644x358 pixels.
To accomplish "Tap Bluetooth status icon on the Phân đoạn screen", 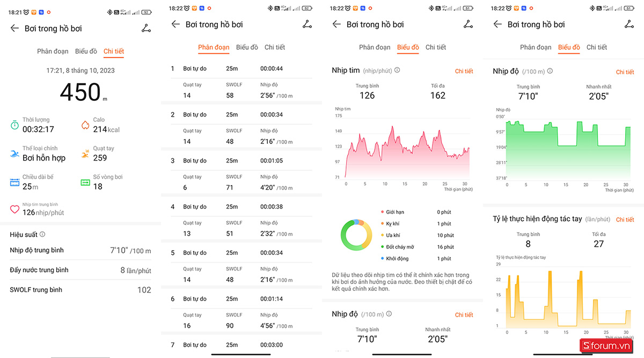I will 269,9.
